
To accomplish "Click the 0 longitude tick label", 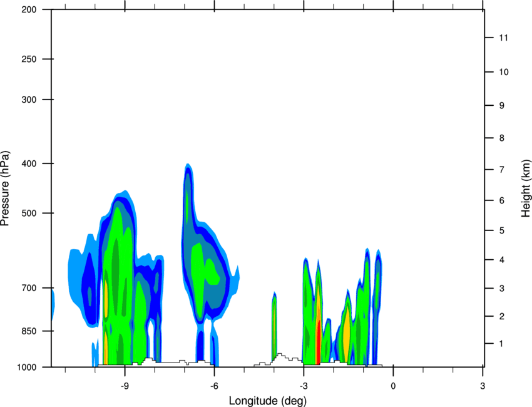I will [x=393, y=386].
